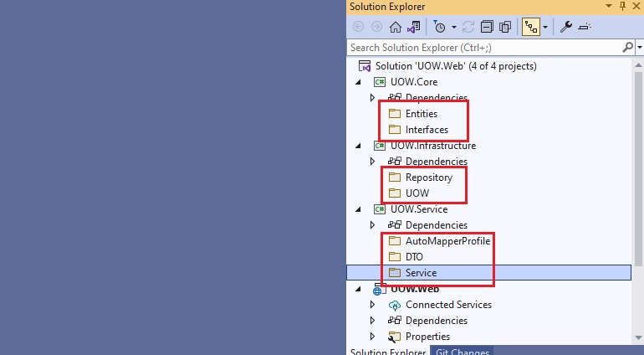This screenshot has width=644, height=355.
Task: Toggle Show All Files button
Action: pos(505,27)
